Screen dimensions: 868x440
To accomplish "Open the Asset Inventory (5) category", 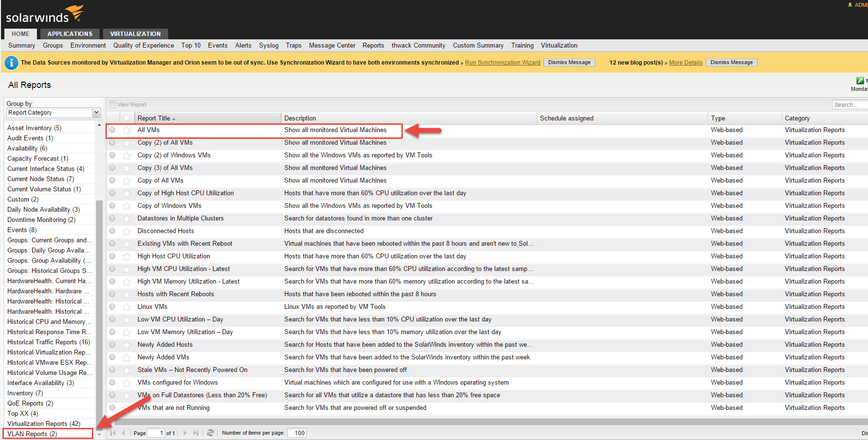I will point(35,128).
